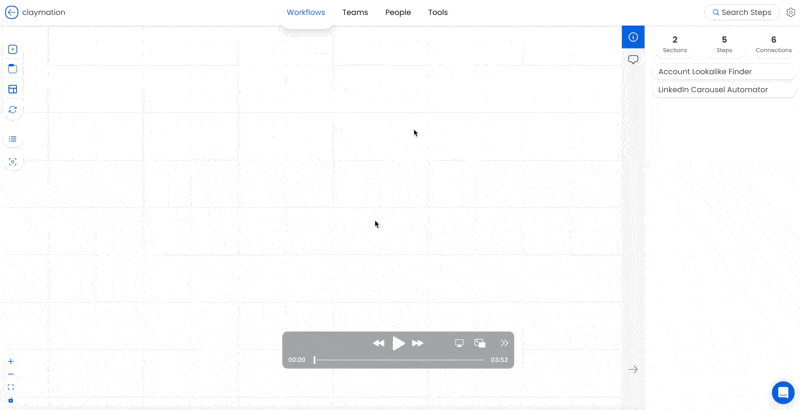This screenshot has height=410, width=800.
Task: Open the settings gear icon
Action: pyautogui.click(x=791, y=12)
